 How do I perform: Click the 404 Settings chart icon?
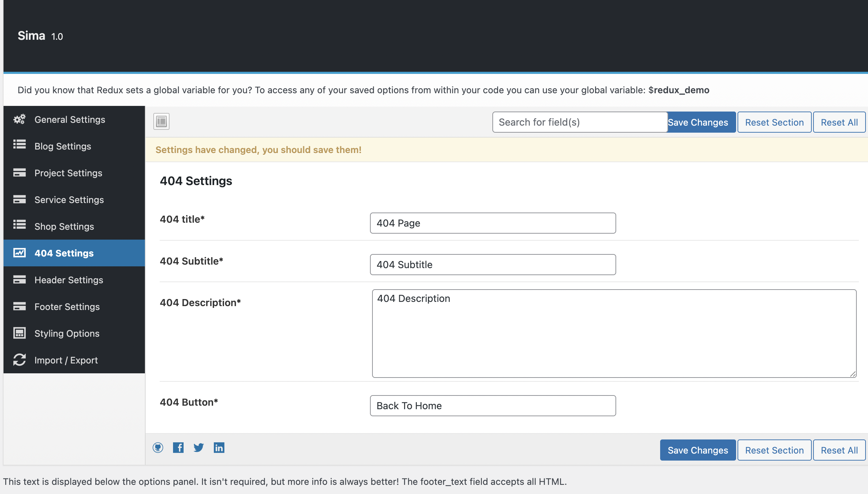pos(19,253)
